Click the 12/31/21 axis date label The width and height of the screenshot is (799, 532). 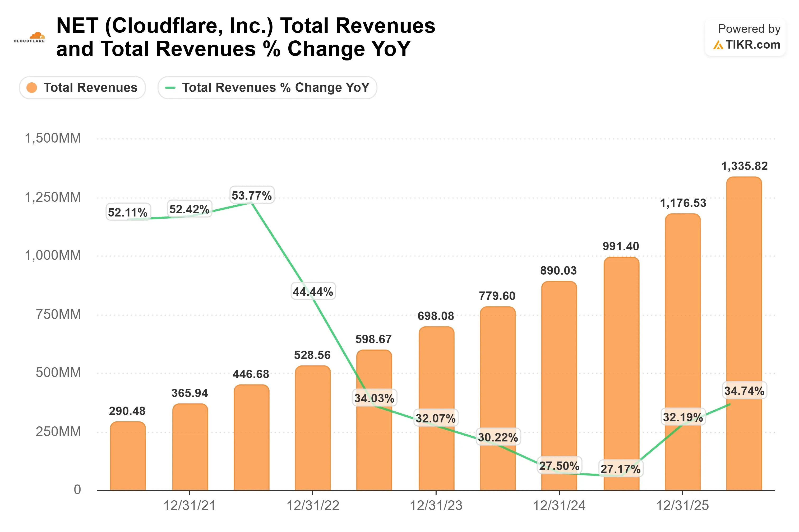(x=190, y=506)
